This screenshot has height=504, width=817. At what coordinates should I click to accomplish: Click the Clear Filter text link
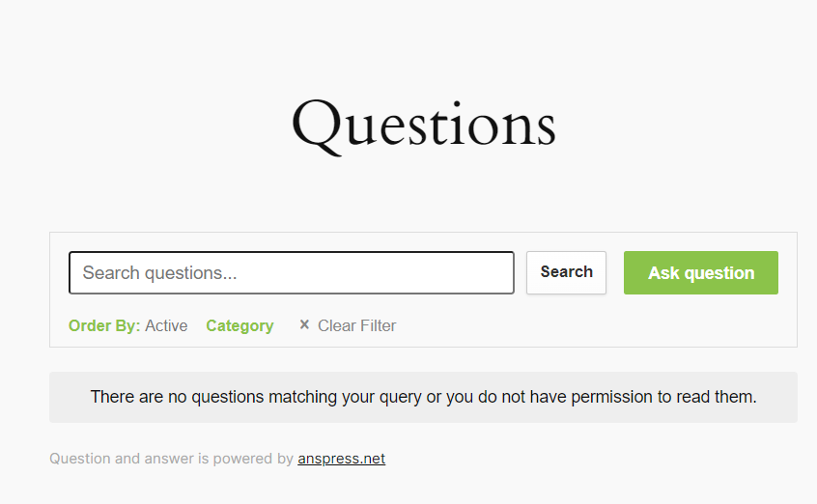[x=356, y=325]
